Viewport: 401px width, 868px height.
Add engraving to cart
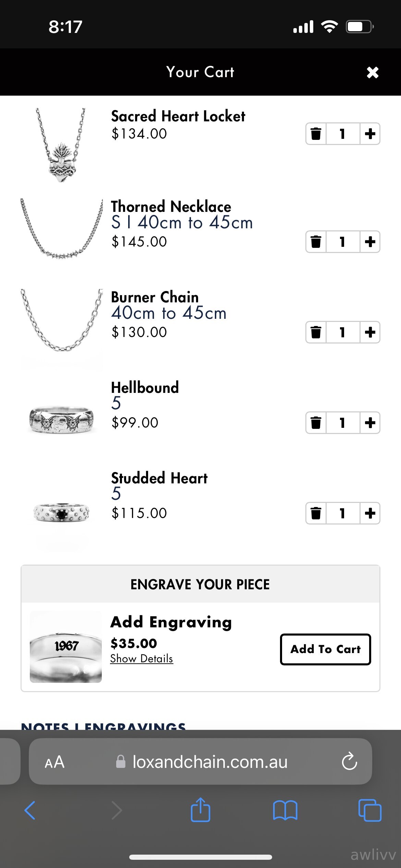point(325,649)
